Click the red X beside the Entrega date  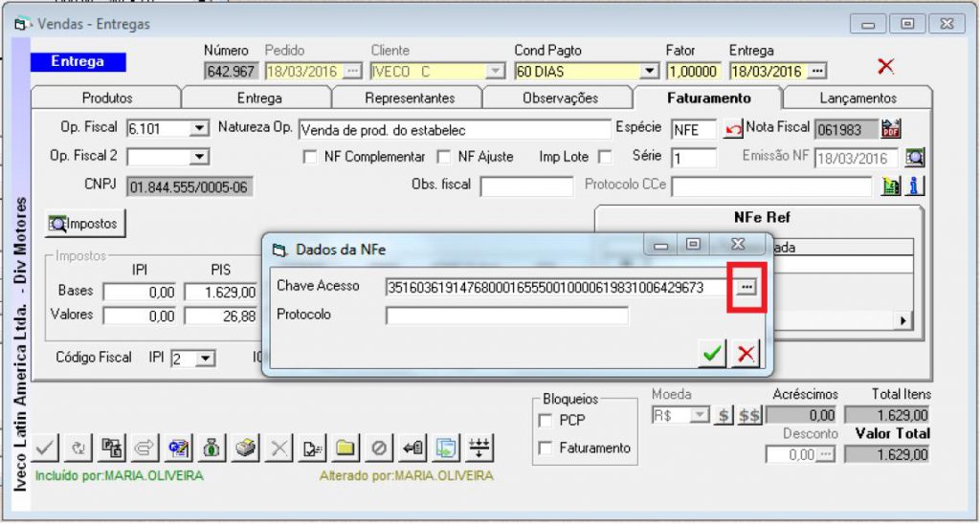[885, 66]
